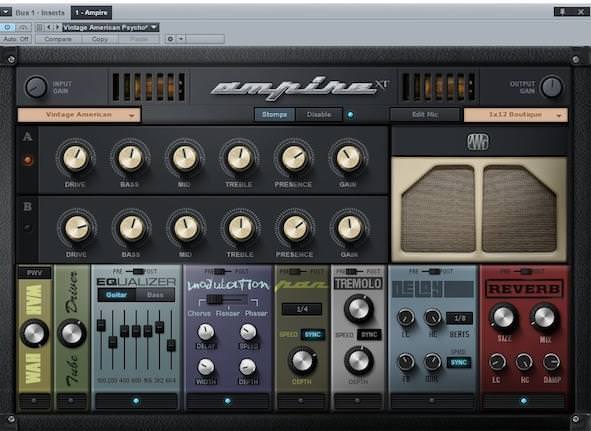Click the Disable stomps button
Image resolution: width=591 pixels, height=431 pixels.
tap(319, 115)
